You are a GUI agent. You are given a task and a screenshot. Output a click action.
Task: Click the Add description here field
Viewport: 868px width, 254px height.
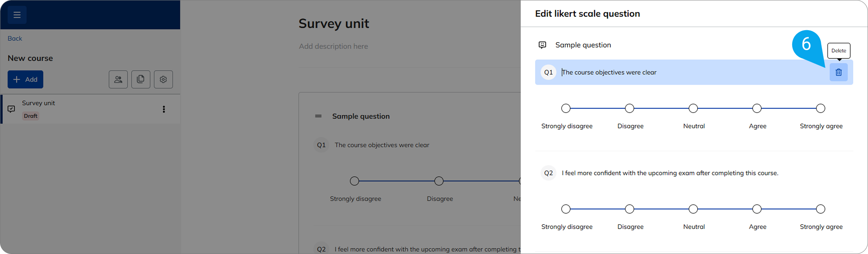click(x=333, y=46)
